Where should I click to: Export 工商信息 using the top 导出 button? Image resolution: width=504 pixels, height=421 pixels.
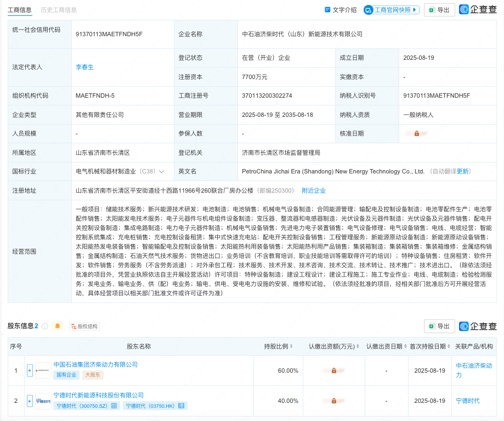(439, 10)
